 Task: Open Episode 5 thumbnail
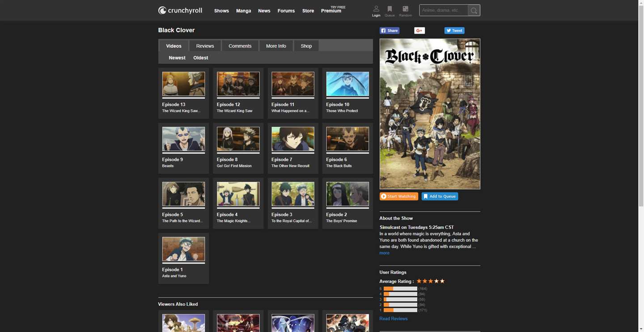[x=183, y=194]
